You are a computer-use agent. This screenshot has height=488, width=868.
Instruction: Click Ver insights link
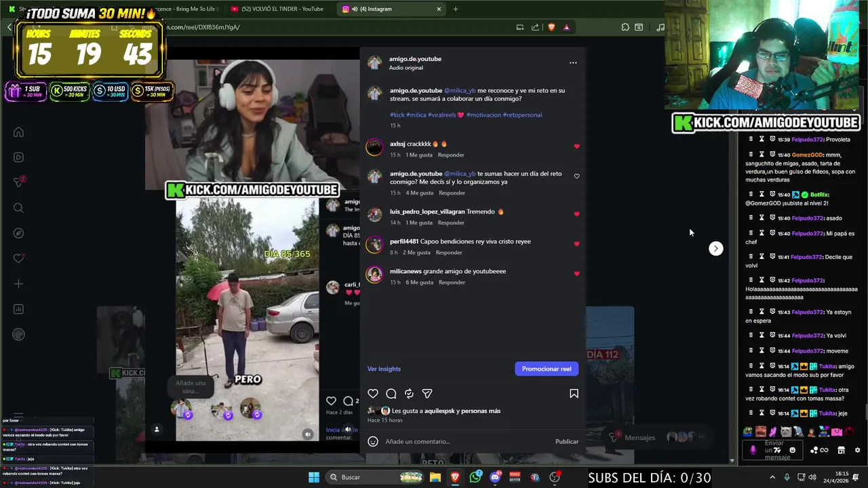(384, 369)
